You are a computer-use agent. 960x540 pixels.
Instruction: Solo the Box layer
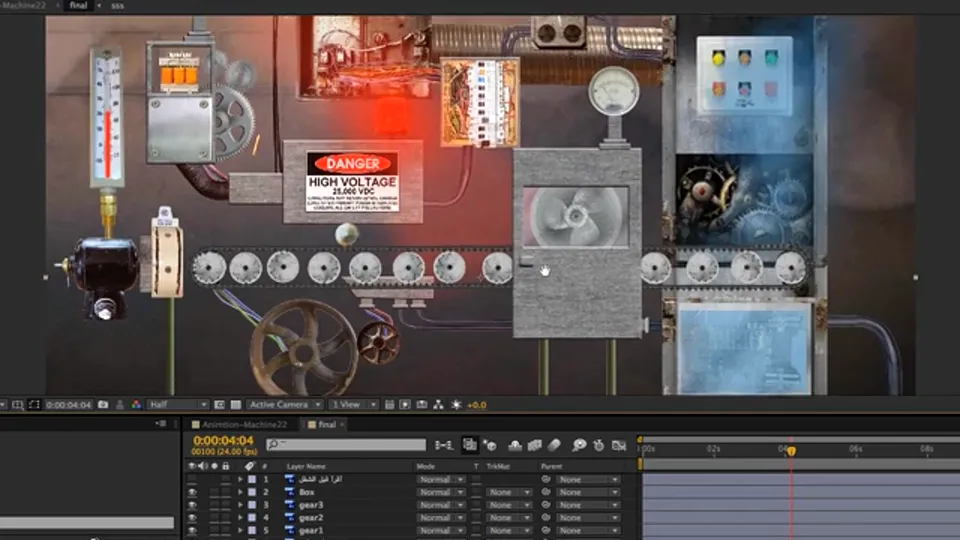(x=214, y=492)
